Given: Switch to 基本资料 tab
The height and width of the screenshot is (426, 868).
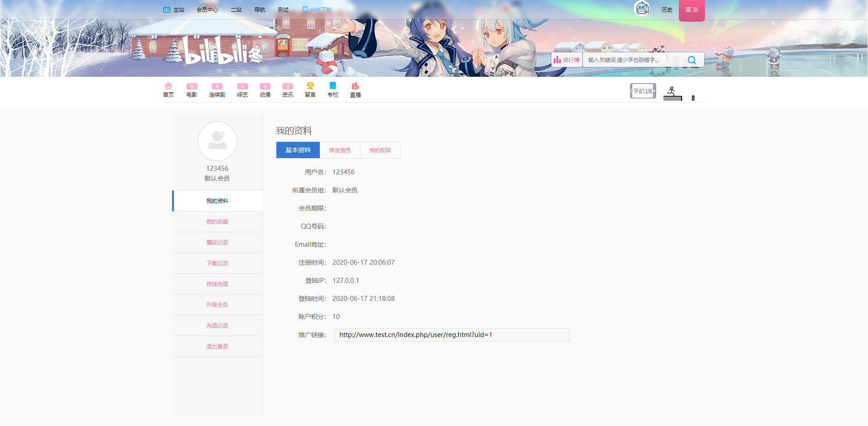Looking at the screenshot, I should tap(298, 150).
